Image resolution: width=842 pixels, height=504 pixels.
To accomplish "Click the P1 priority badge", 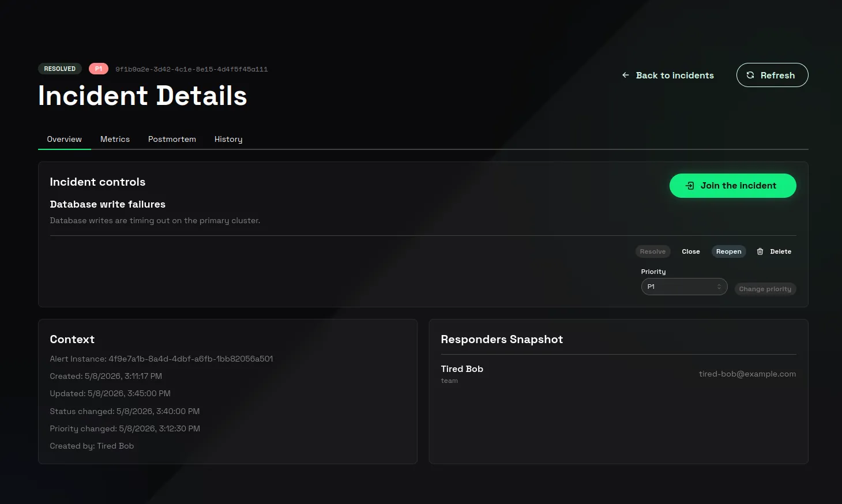I will coord(99,69).
